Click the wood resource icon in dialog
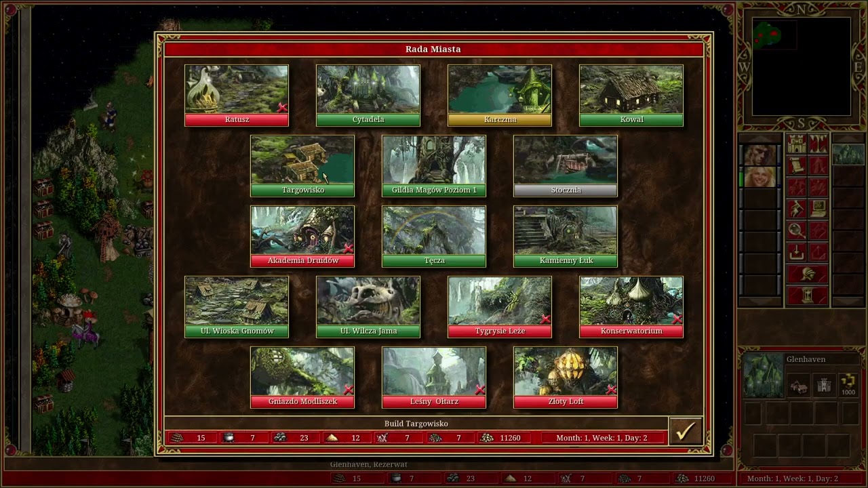This screenshot has height=488, width=868. pos(176,438)
